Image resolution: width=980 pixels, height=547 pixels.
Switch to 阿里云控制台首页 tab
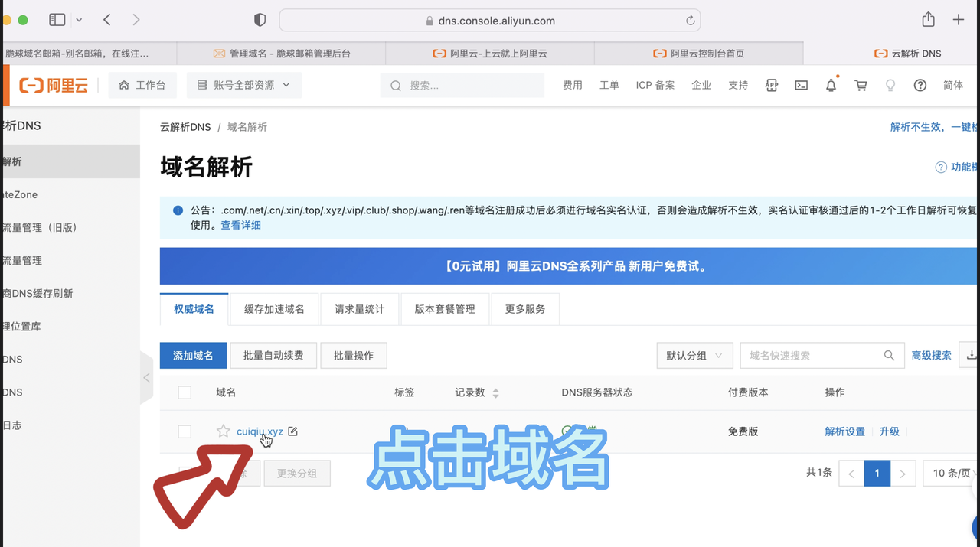tap(698, 54)
